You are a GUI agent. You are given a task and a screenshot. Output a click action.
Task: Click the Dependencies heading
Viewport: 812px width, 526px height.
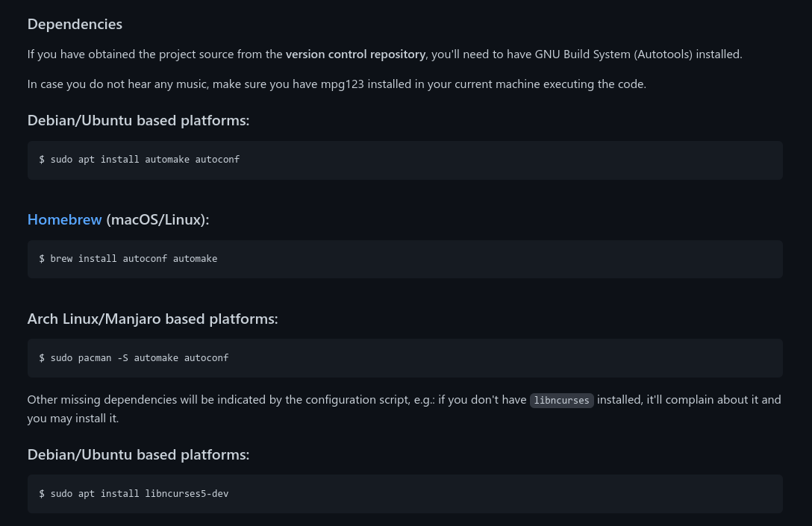pyautogui.click(x=75, y=25)
